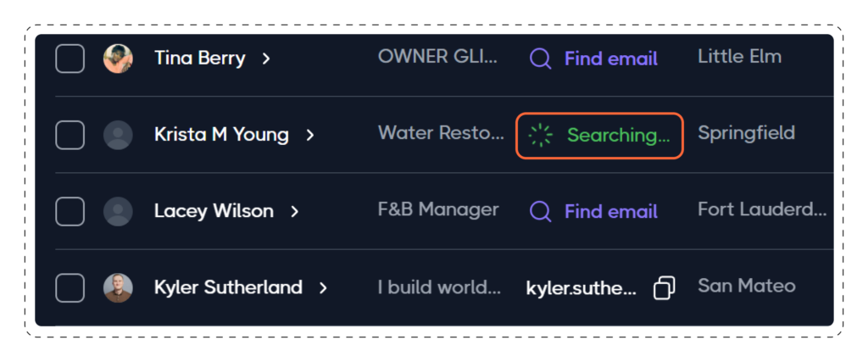The width and height of the screenshot is (868, 362).
Task: Expand the arrow after Lacey Wilson
Action: (295, 211)
